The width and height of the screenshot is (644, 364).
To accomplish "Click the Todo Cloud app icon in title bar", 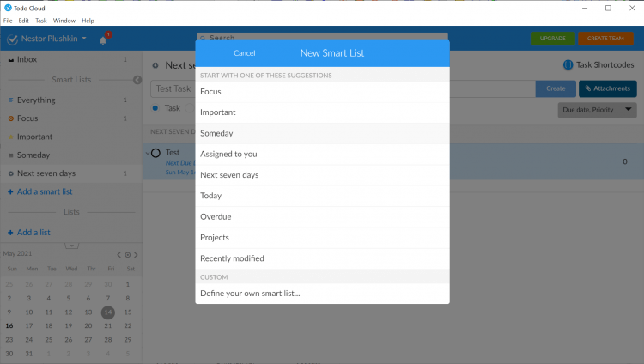I will (8, 8).
